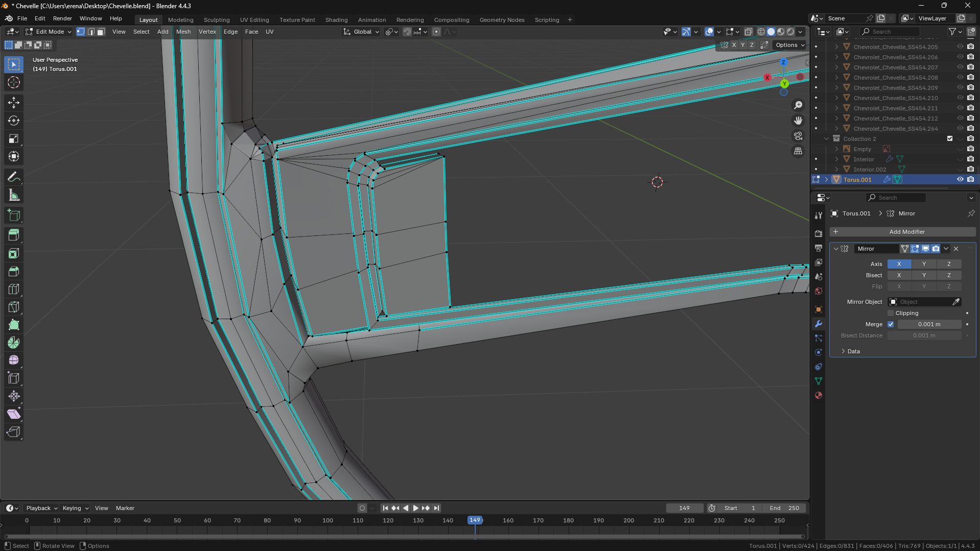Image resolution: width=980 pixels, height=551 pixels.
Task: Select the Extrude Region tool
Action: point(14,235)
